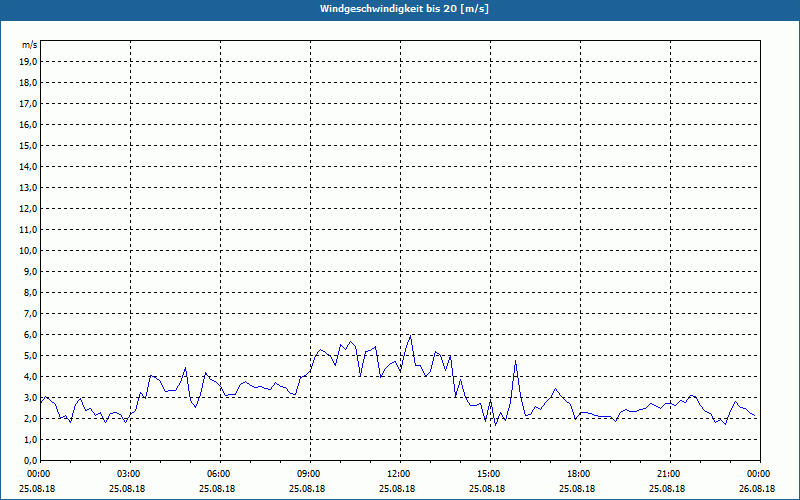Select the 09:00 time axis label
The width and height of the screenshot is (800, 500).
(x=310, y=474)
